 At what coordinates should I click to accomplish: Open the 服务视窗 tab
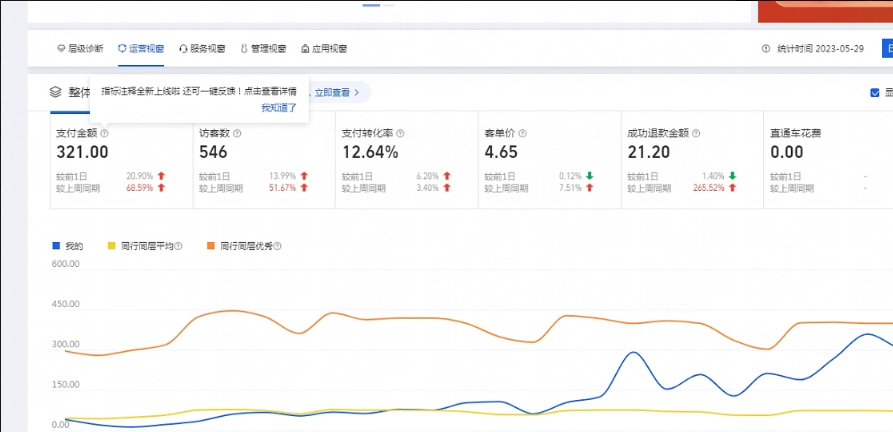[x=202, y=48]
